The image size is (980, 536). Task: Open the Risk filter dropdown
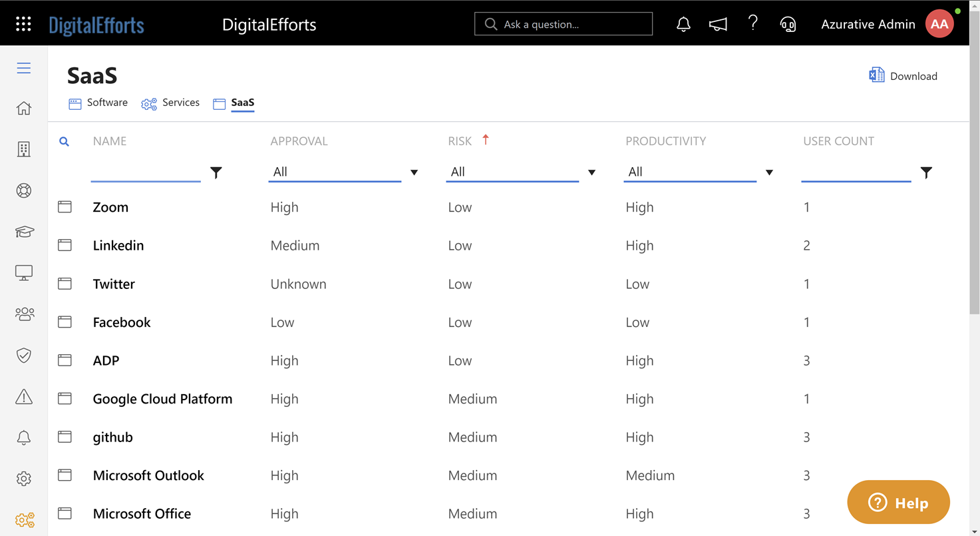point(522,172)
